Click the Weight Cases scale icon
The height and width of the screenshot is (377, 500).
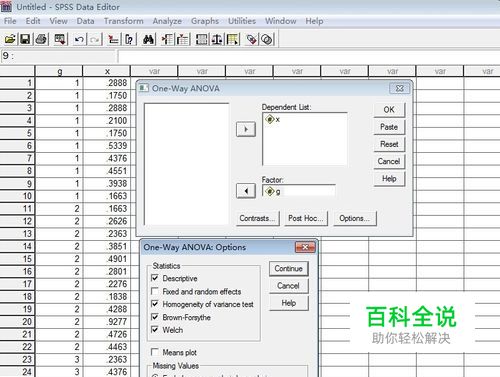point(217,39)
